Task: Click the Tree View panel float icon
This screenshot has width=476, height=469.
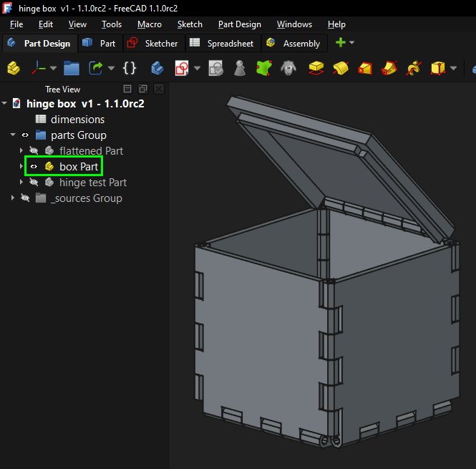Action: [x=143, y=89]
